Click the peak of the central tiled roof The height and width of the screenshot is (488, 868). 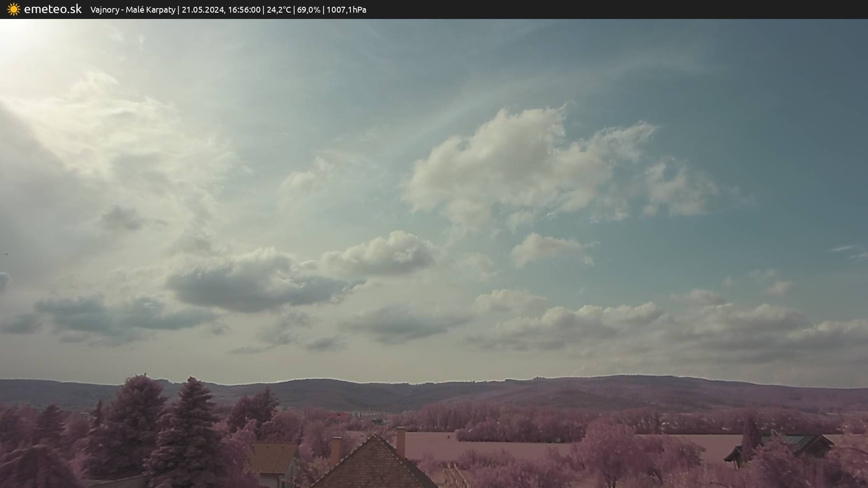[374, 437]
